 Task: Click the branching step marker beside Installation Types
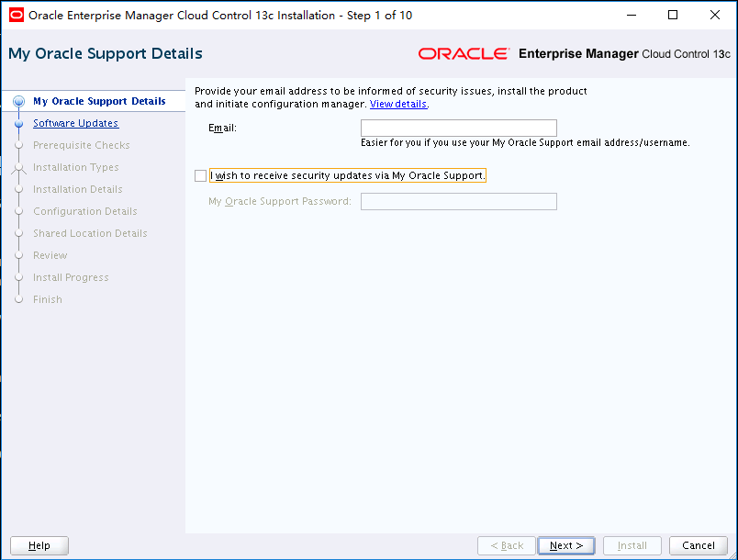click(19, 168)
